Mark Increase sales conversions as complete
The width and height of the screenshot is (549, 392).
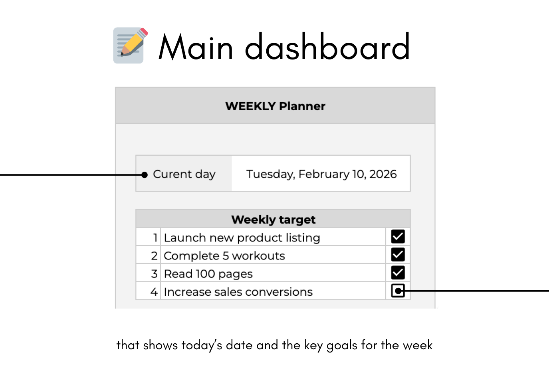[x=398, y=291]
